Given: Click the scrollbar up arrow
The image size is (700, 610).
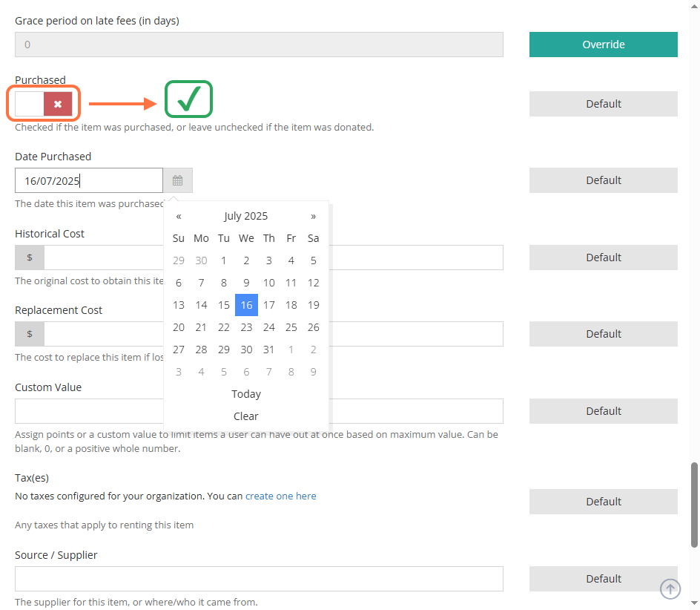Looking at the screenshot, I should click(x=694, y=5).
